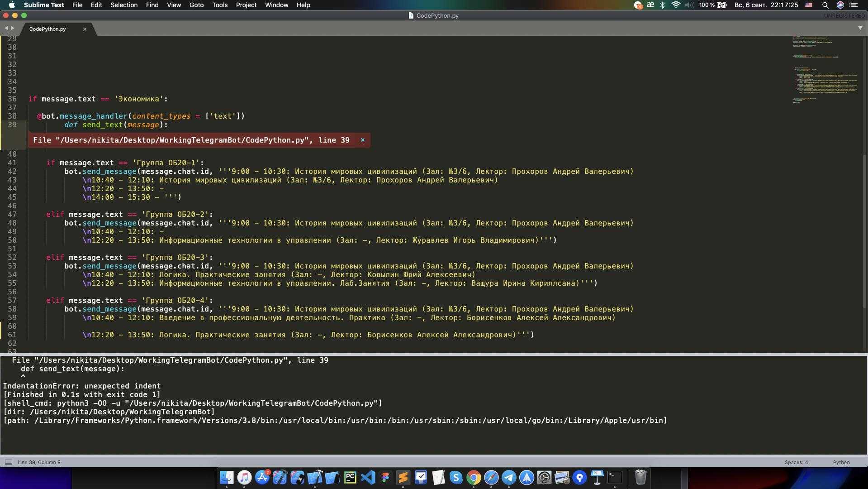Open the volume control in menu bar
This screenshot has width=868, height=489.
tap(689, 5)
